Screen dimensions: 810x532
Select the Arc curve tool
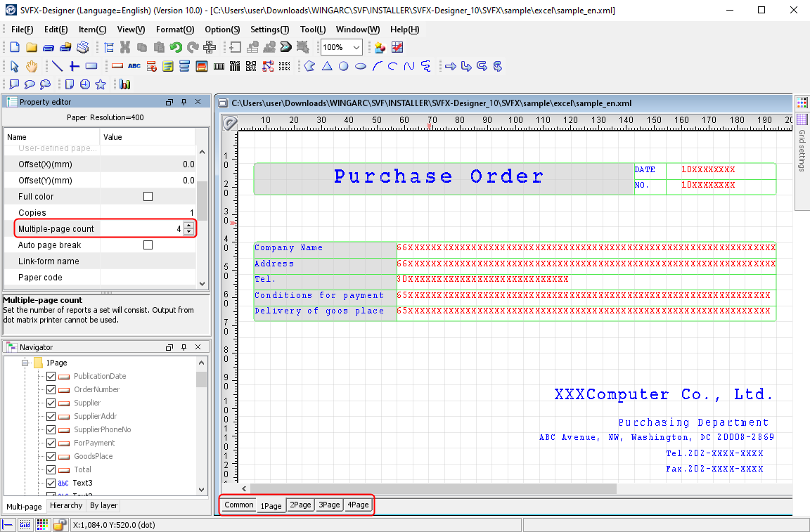click(378, 66)
